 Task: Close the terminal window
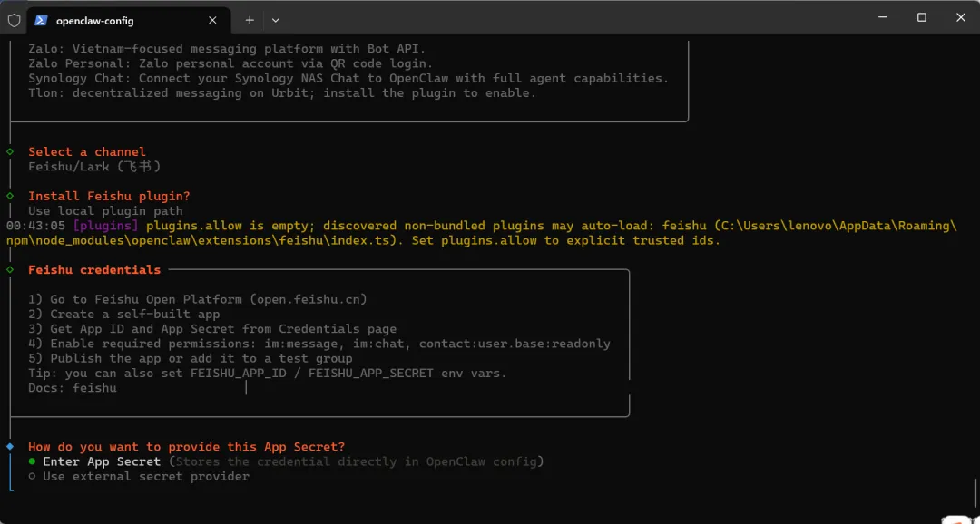coord(961,18)
